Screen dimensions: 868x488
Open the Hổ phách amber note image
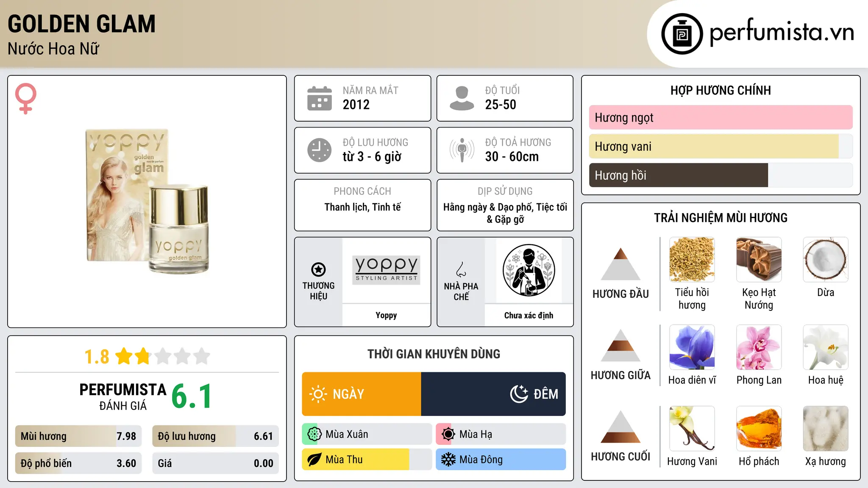(759, 429)
